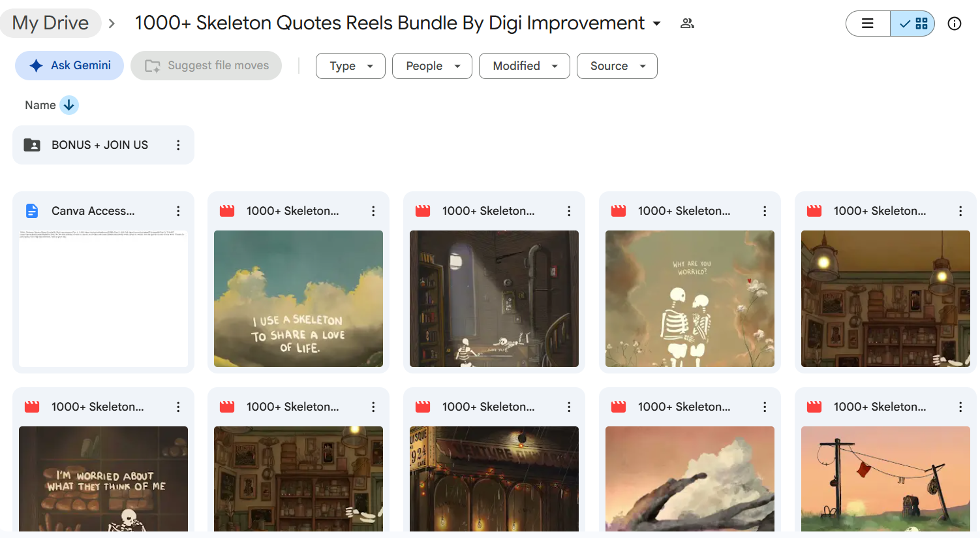
Task: Select the dark room with window light thumbnail
Action: coord(494,298)
